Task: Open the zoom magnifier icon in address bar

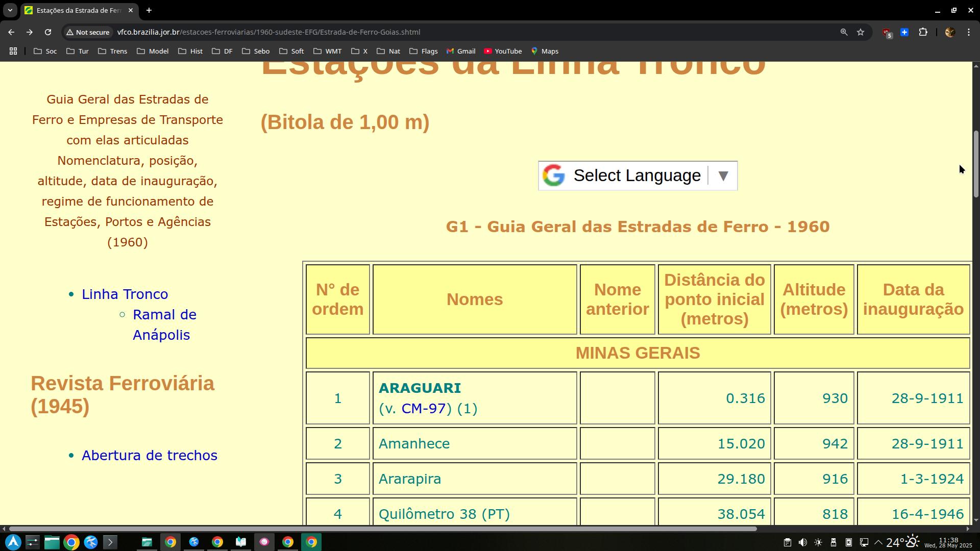Action: (844, 32)
